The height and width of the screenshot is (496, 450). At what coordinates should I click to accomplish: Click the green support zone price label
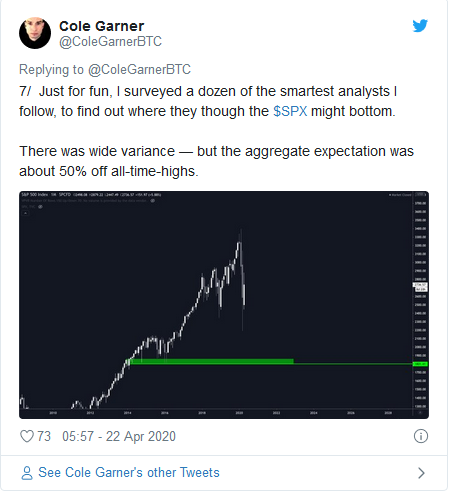420,364
